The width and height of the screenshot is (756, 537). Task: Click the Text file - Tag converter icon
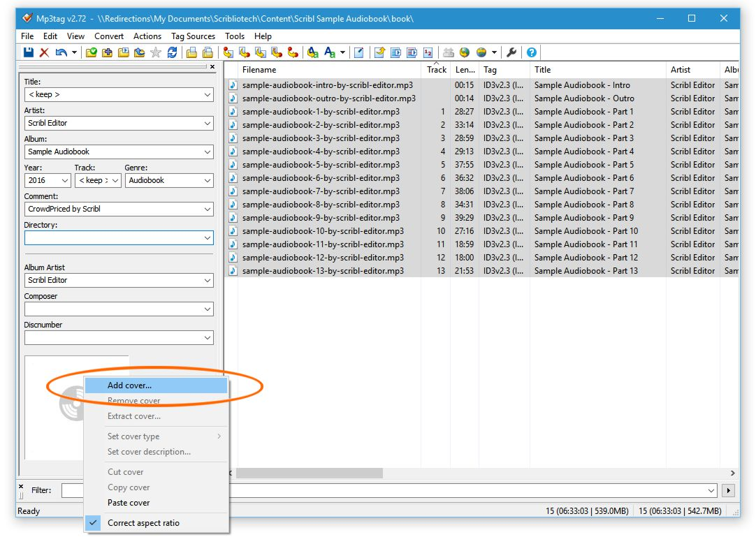(277, 52)
